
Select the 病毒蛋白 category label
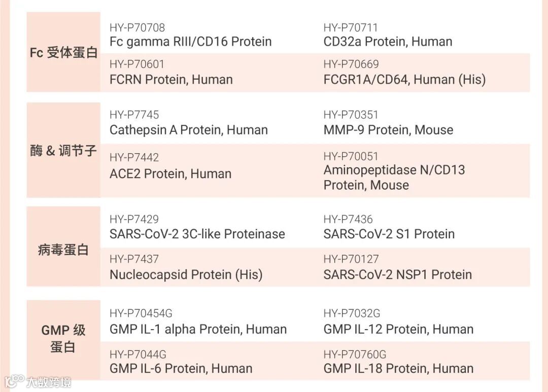coord(63,250)
